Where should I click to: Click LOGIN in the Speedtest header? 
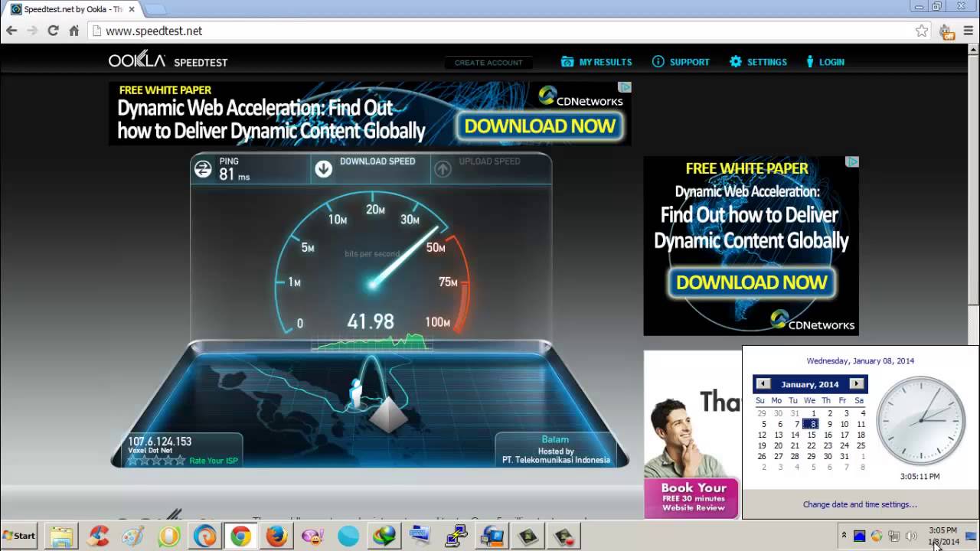coord(825,62)
